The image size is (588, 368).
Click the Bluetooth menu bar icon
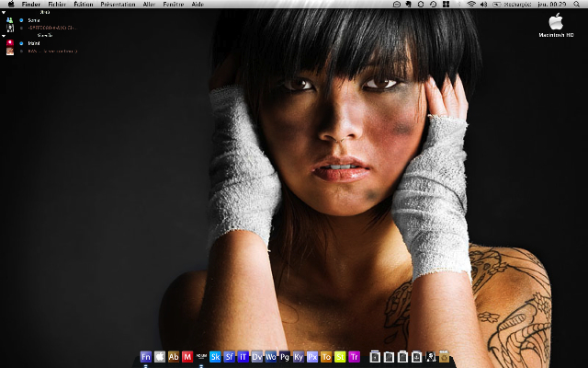(458, 4)
